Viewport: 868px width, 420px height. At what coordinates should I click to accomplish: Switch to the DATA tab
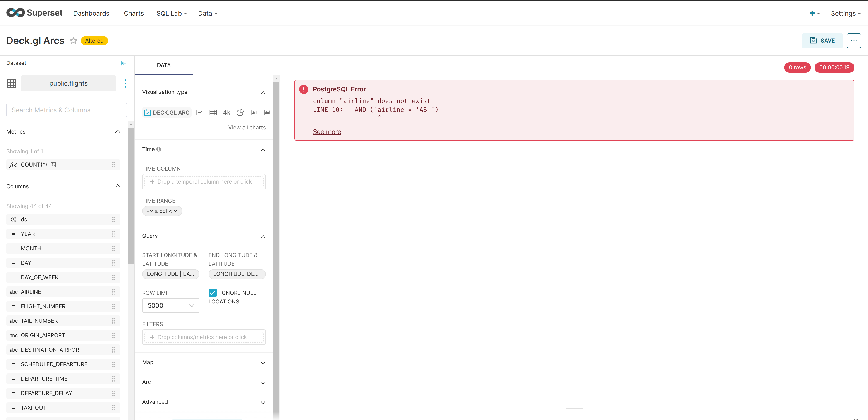[x=164, y=65]
